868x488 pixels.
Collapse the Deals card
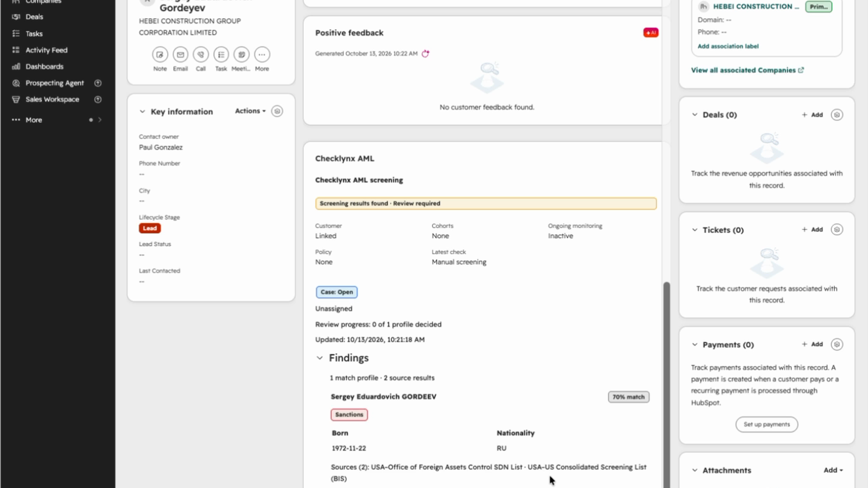[x=695, y=115]
